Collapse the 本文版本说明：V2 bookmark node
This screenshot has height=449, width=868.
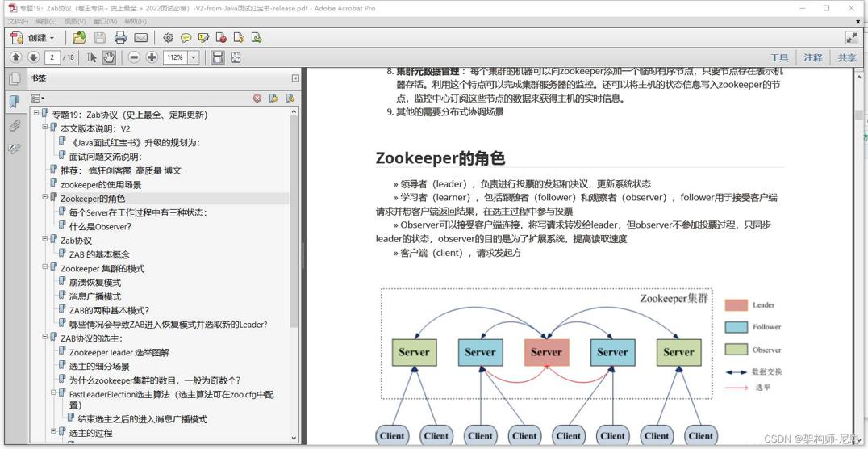[45, 127]
